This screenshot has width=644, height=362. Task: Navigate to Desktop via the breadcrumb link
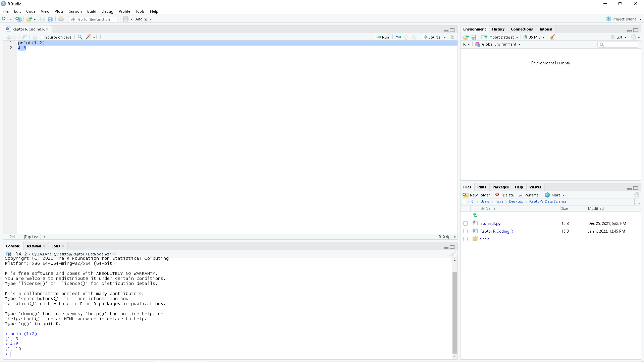click(516, 201)
